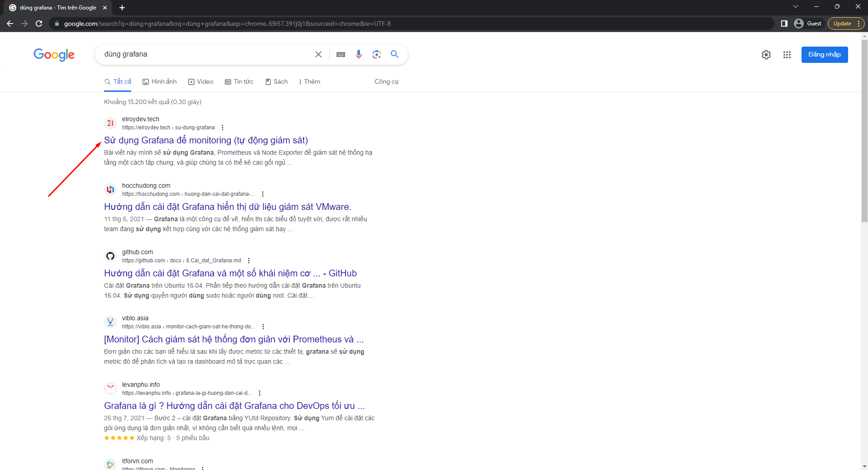Click the itforvn.com favicon
This screenshot has width=868, height=470.
click(x=110, y=465)
